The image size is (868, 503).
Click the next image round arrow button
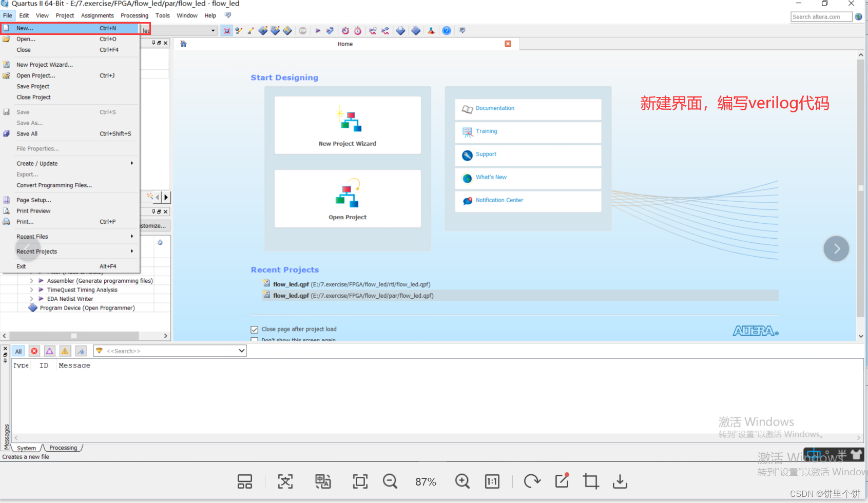click(836, 248)
